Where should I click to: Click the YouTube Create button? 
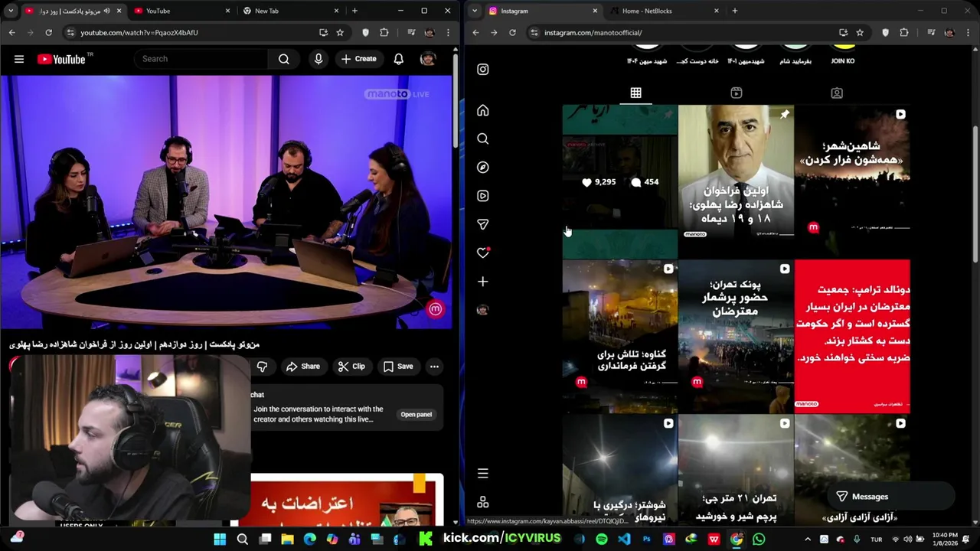pyautogui.click(x=358, y=59)
